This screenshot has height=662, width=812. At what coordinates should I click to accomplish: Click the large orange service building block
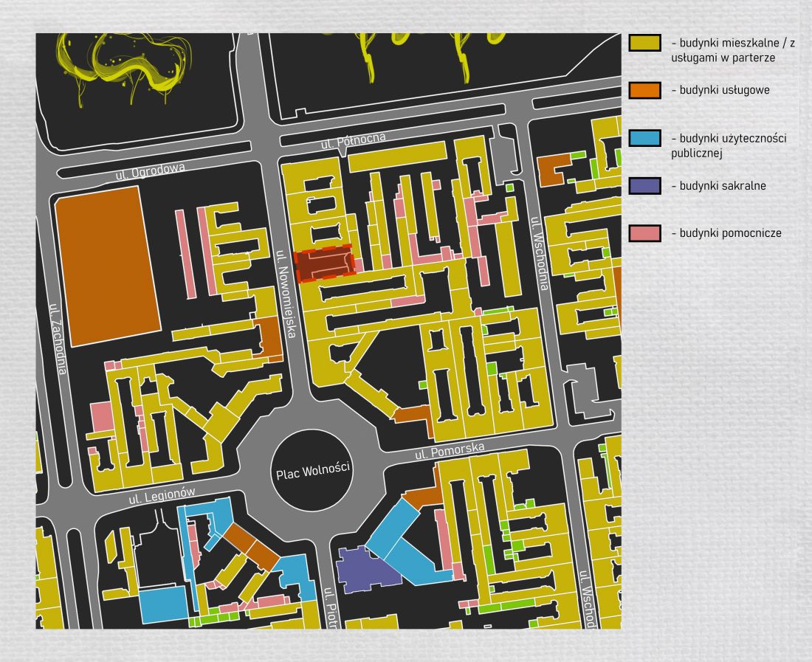pos(108,266)
